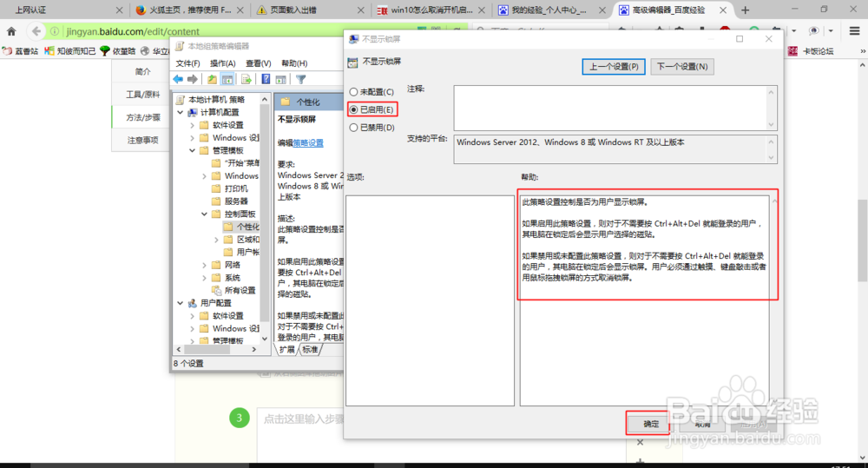The image size is (868, 468).
Task: Toggle the show/hide action pane icon
Action: pyautogui.click(x=280, y=79)
